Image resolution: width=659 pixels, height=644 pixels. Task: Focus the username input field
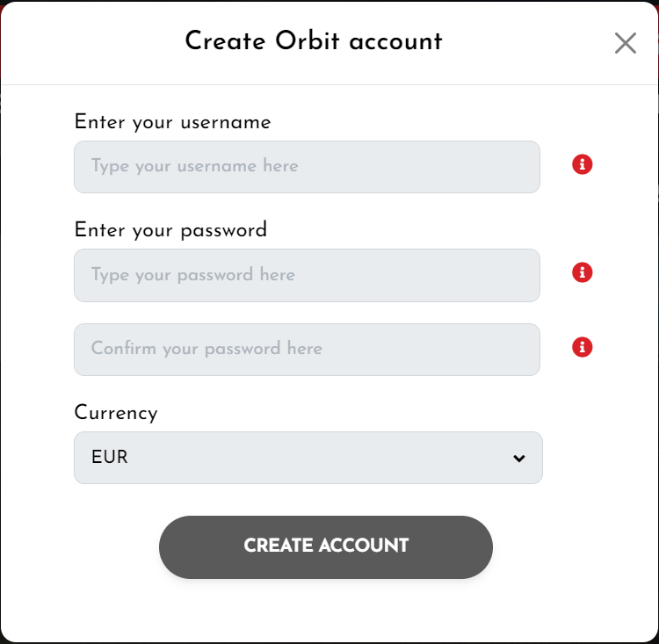tap(307, 167)
